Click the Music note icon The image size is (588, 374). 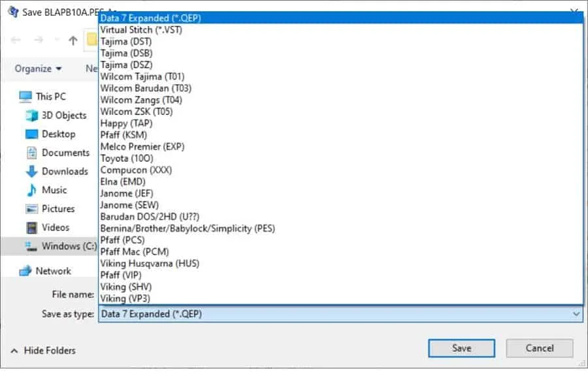click(x=31, y=190)
